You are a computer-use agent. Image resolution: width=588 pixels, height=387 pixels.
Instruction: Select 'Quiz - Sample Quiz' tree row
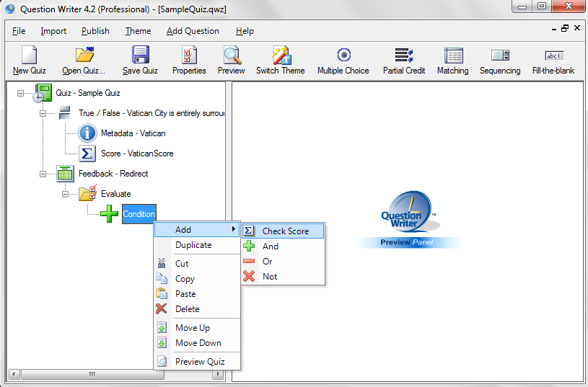(x=88, y=93)
